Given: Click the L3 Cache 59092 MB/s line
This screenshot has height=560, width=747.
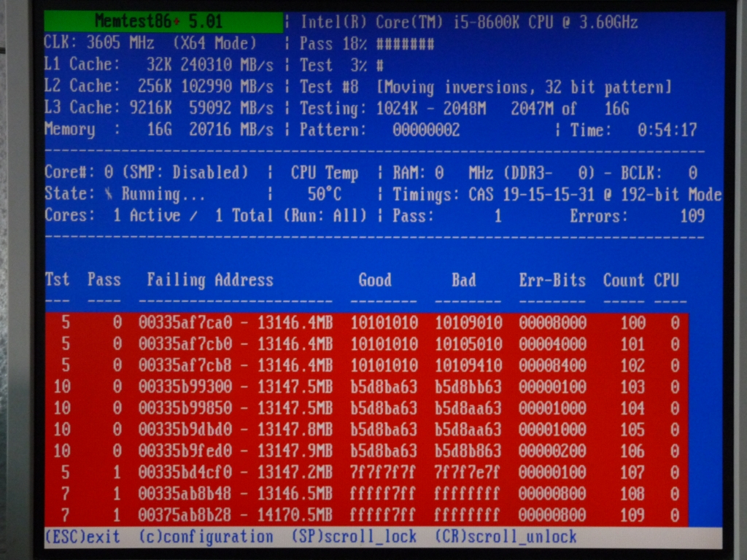Looking at the screenshot, I should [x=158, y=108].
